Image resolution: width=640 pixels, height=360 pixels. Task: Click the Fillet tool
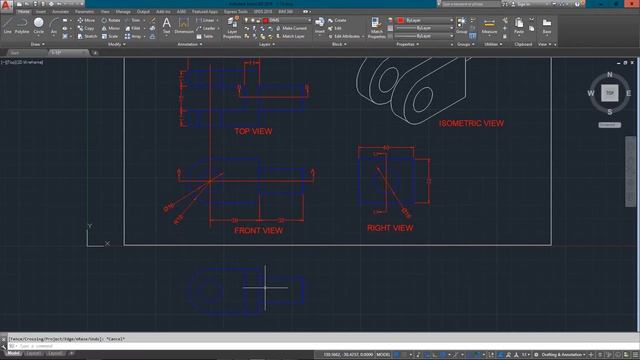pos(133,28)
